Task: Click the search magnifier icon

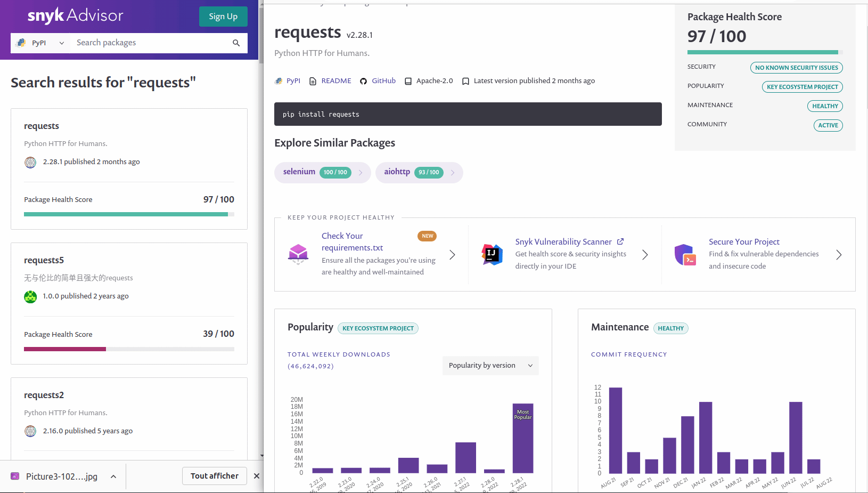Action: pyautogui.click(x=236, y=43)
